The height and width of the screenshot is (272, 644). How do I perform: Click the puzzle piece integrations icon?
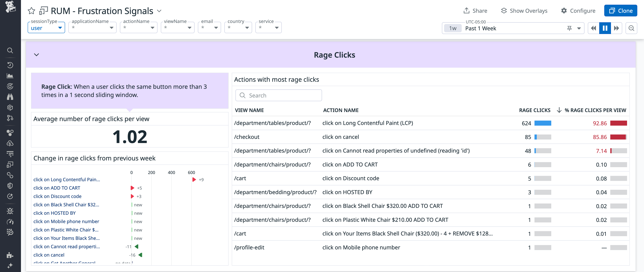pos(10,255)
